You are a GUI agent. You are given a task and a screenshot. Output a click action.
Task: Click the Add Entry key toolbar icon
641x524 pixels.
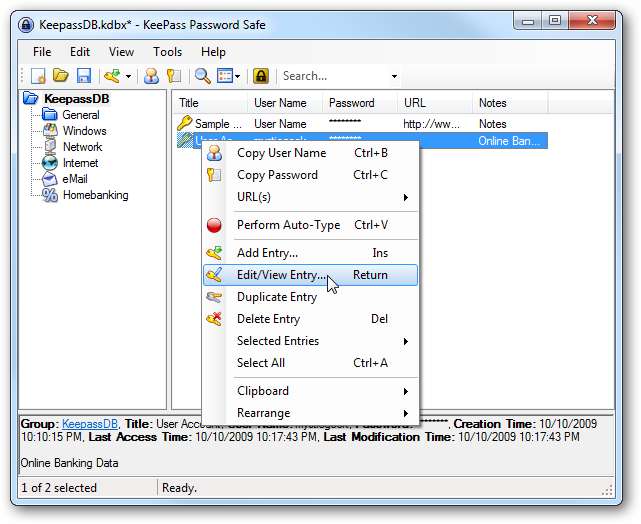click(112, 76)
